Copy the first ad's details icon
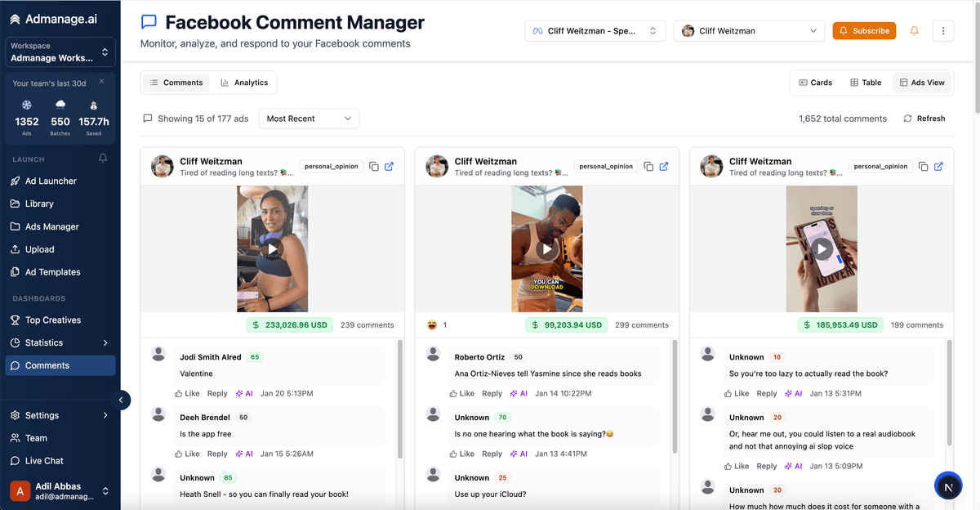The image size is (980, 510). (x=374, y=166)
